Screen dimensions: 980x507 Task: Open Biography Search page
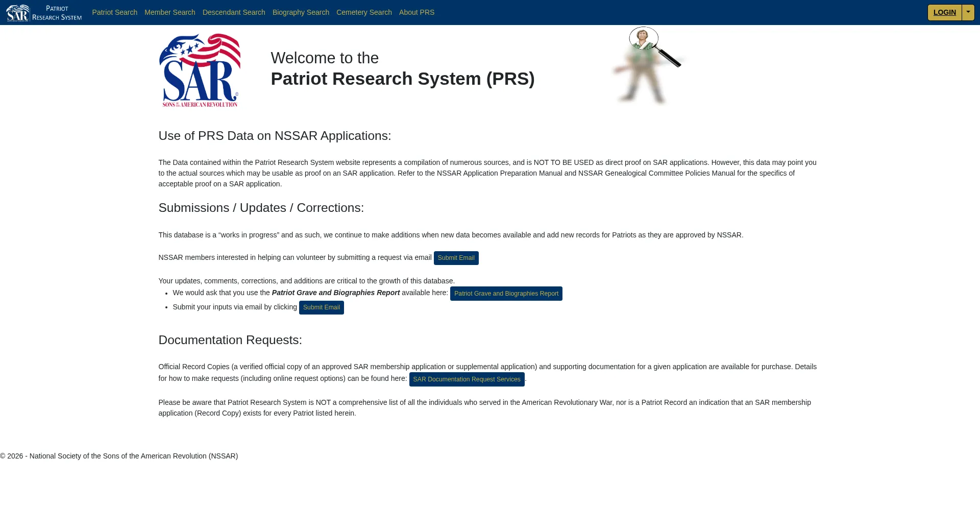(x=301, y=12)
